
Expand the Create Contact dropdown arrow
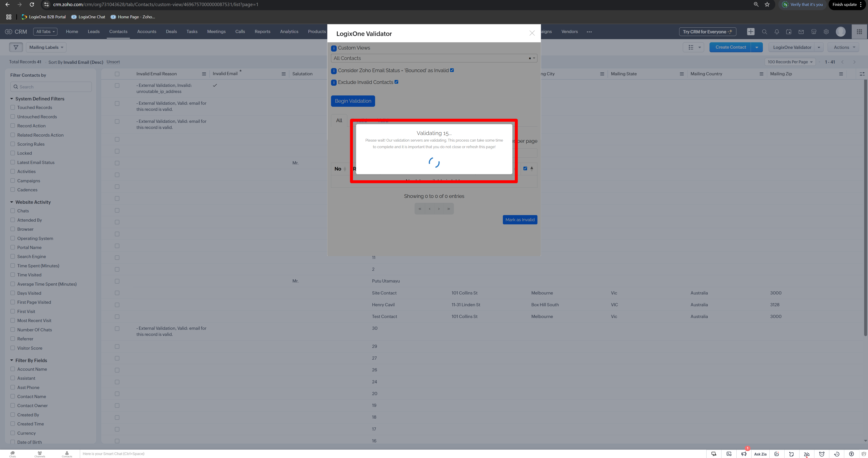[x=757, y=47]
